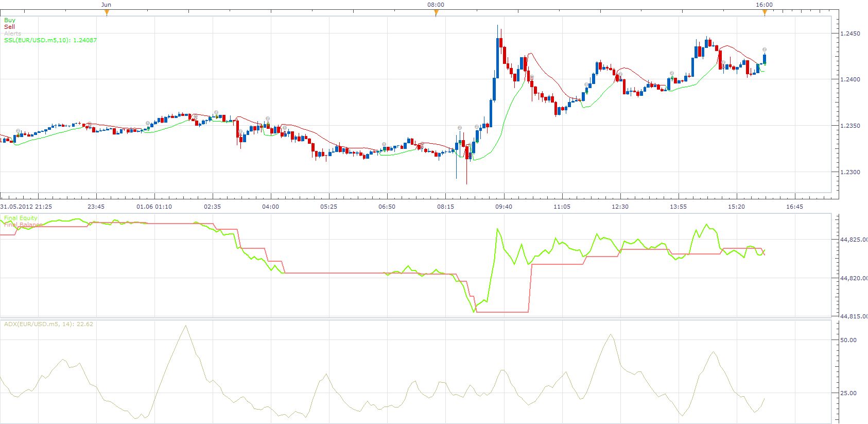Click the 08:15 time axis label

[x=445, y=207]
